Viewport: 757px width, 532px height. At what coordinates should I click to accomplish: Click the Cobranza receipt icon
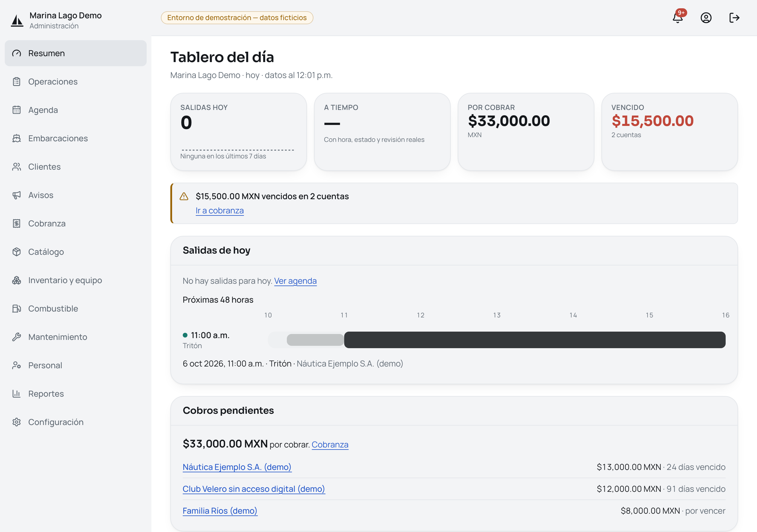click(17, 223)
